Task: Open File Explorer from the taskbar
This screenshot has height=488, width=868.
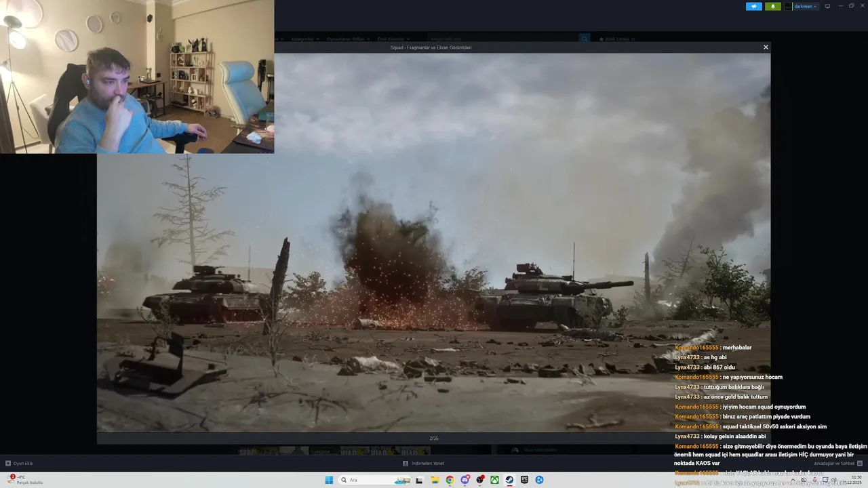Action: coord(435,480)
